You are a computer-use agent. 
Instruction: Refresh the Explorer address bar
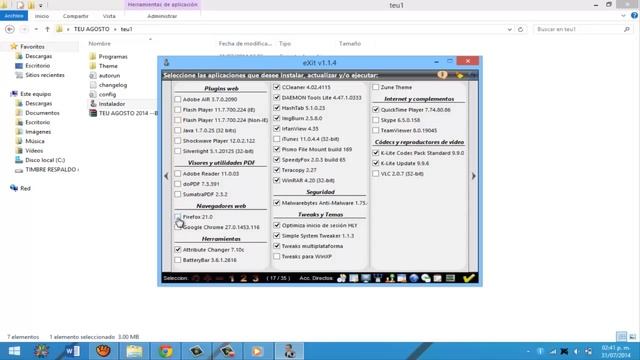[520, 29]
